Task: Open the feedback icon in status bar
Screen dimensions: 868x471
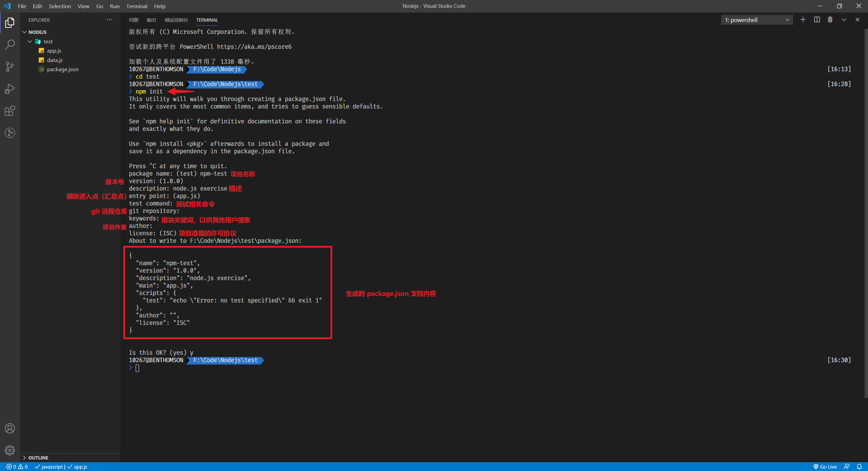Action: pos(847,467)
